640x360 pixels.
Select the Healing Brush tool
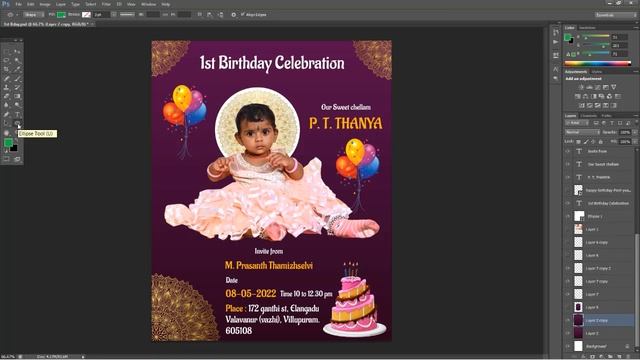pyautogui.click(x=7, y=78)
